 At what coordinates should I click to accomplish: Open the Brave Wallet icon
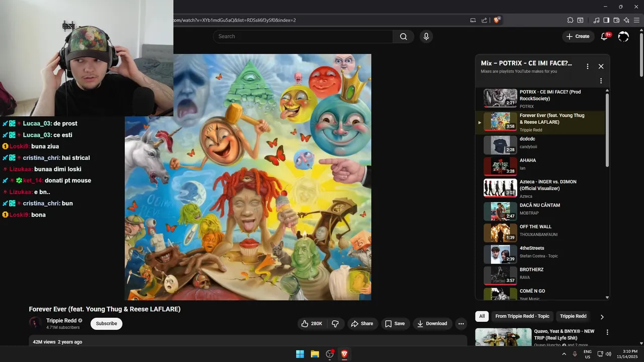pos(616,20)
